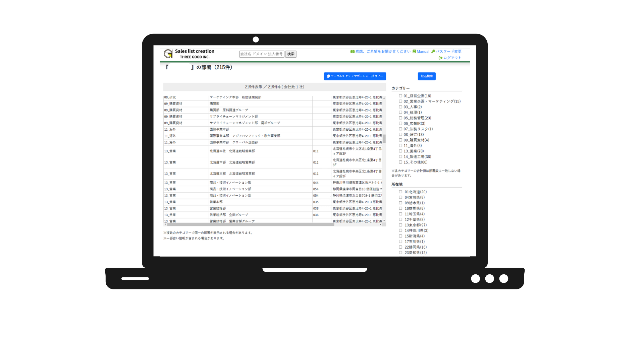Click the key icon for パスワード変更
The image size is (644, 337).
click(433, 52)
